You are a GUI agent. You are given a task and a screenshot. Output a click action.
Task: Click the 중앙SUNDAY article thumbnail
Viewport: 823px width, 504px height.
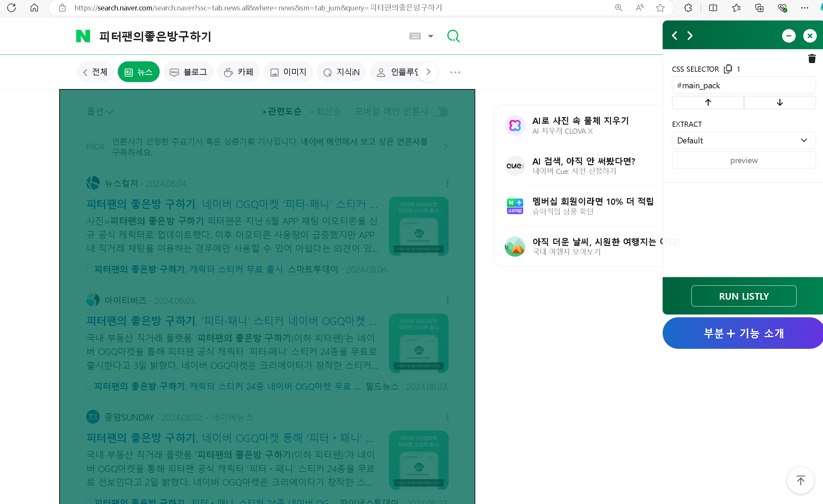[419, 460]
